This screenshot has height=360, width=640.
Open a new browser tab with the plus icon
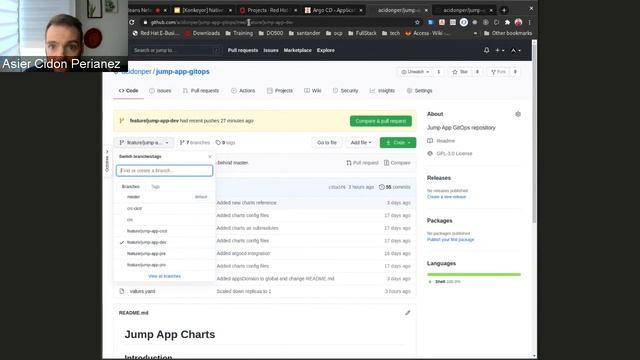pyautogui.click(x=504, y=10)
